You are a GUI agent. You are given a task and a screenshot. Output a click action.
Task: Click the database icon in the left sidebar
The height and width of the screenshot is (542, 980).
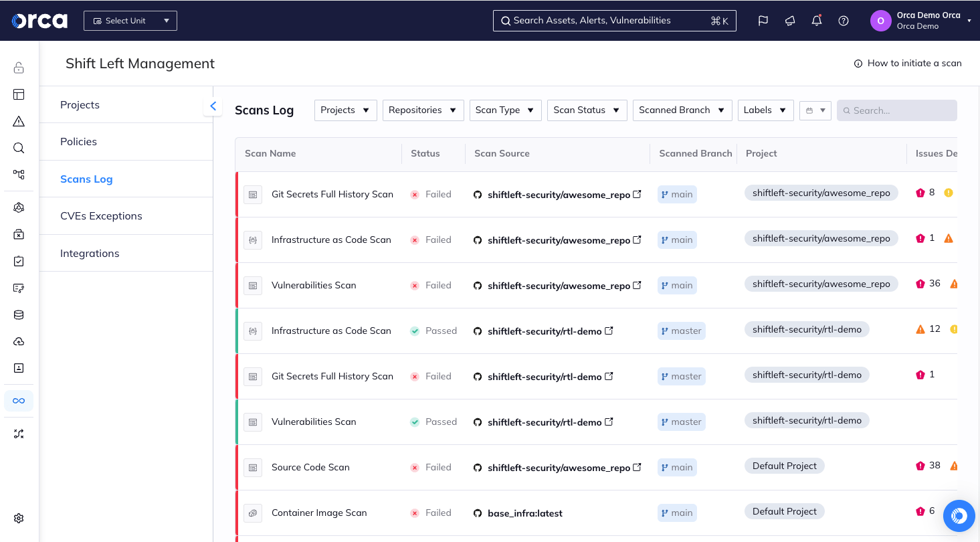(18, 314)
